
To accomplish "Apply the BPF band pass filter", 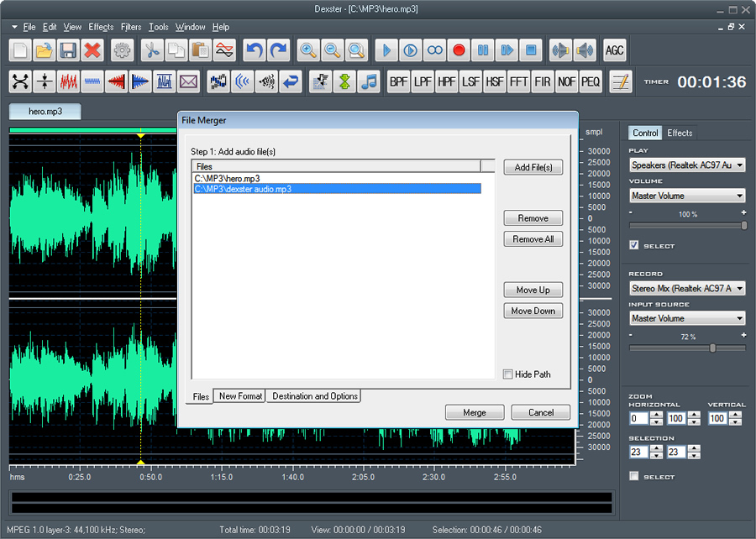I will 396,82.
